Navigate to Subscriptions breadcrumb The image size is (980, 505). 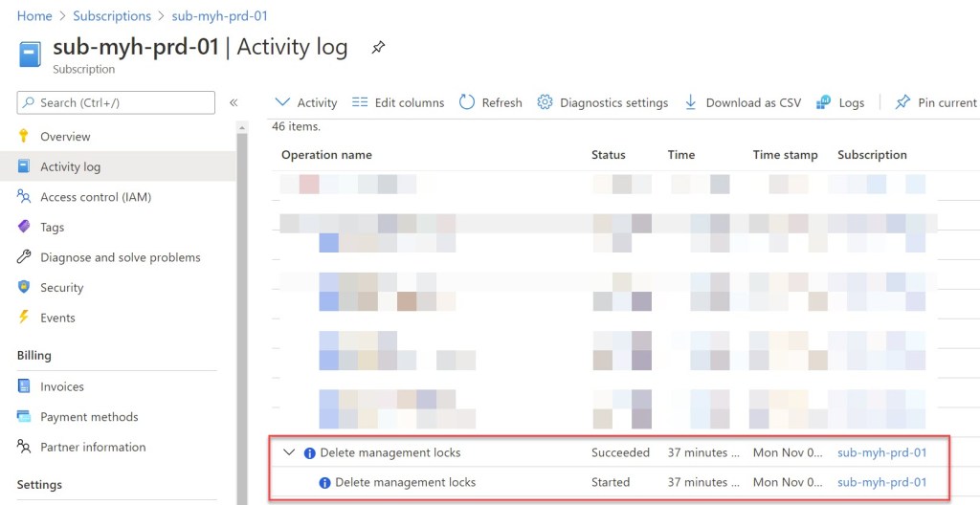[x=112, y=16]
